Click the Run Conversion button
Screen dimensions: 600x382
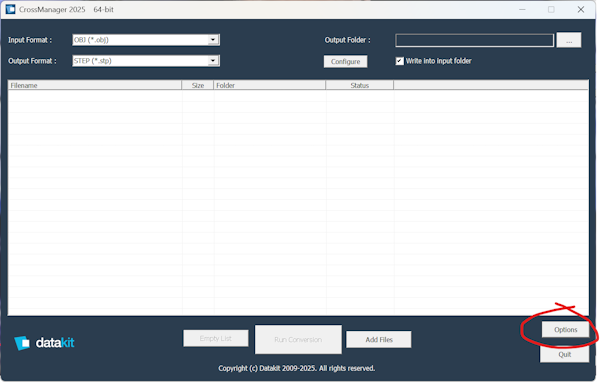298,340
